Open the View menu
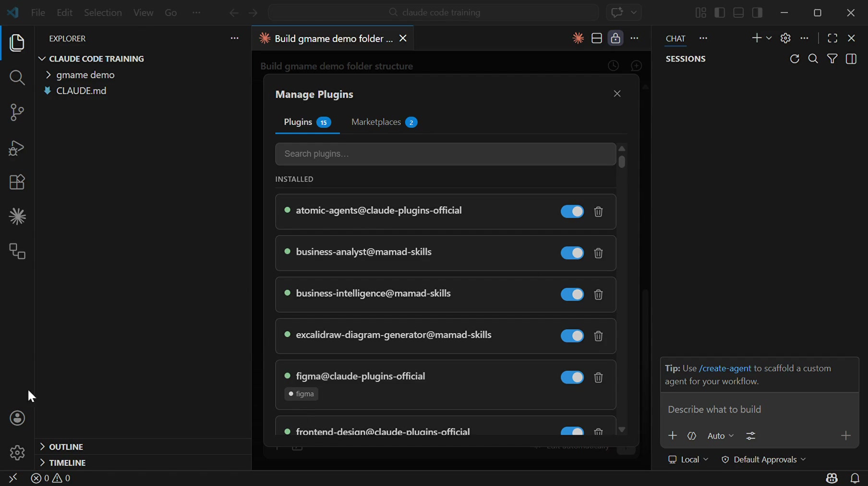The width and height of the screenshot is (868, 486). pyautogui.click(x=143, y=12)
